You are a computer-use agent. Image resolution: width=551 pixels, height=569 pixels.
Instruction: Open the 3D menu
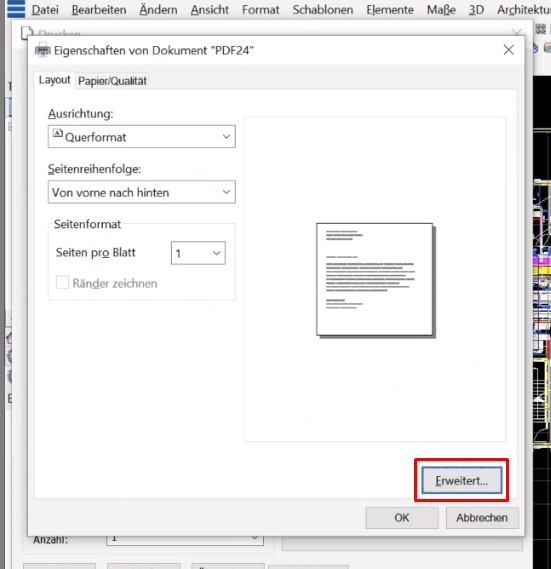(x=476, y=10)
